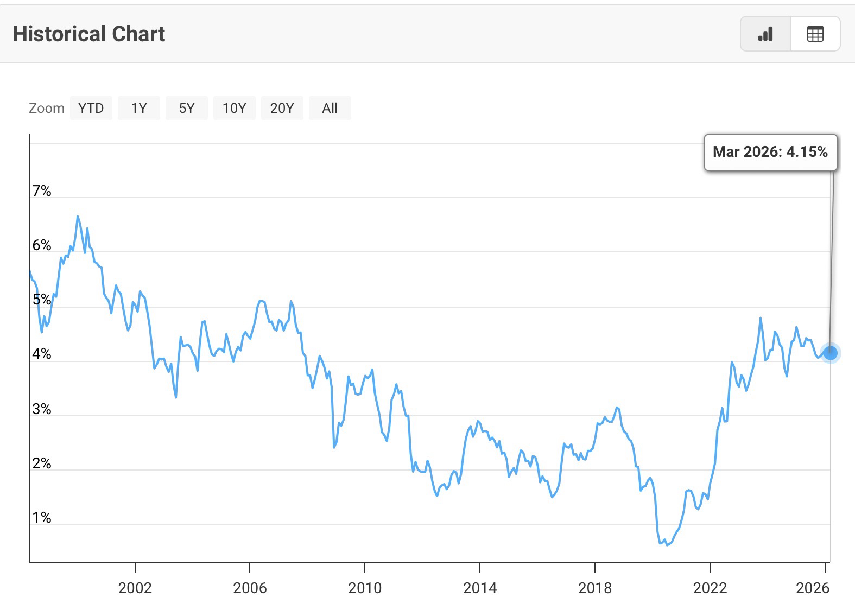
Task: Switch to the bar chart view icon
Action: (765, 34)
